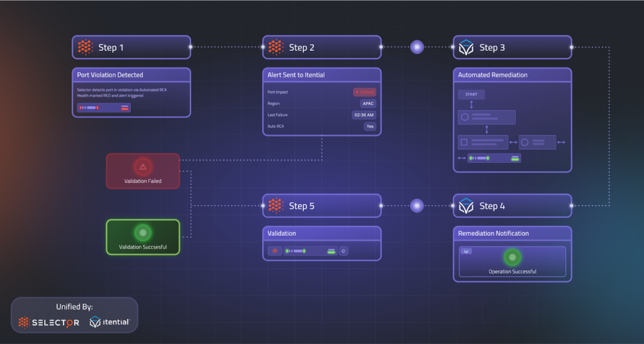
Task: Select the Step 1 header box
Action: click(131, 47)
